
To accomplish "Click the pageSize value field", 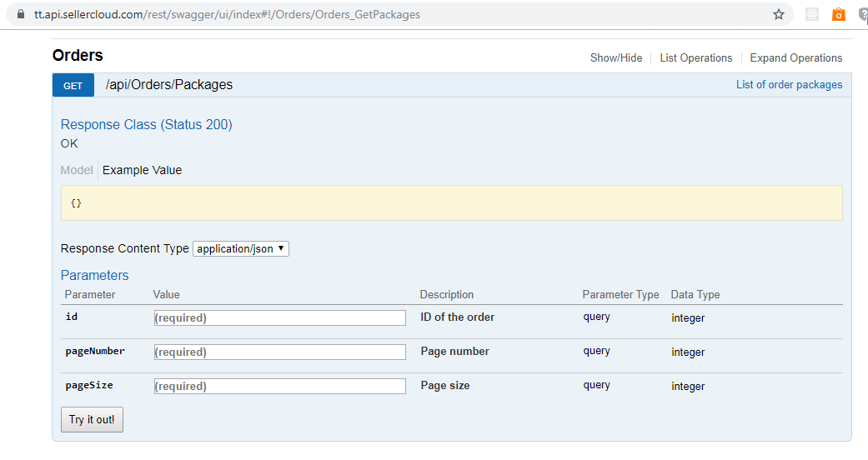I will [x=280, y=387].
